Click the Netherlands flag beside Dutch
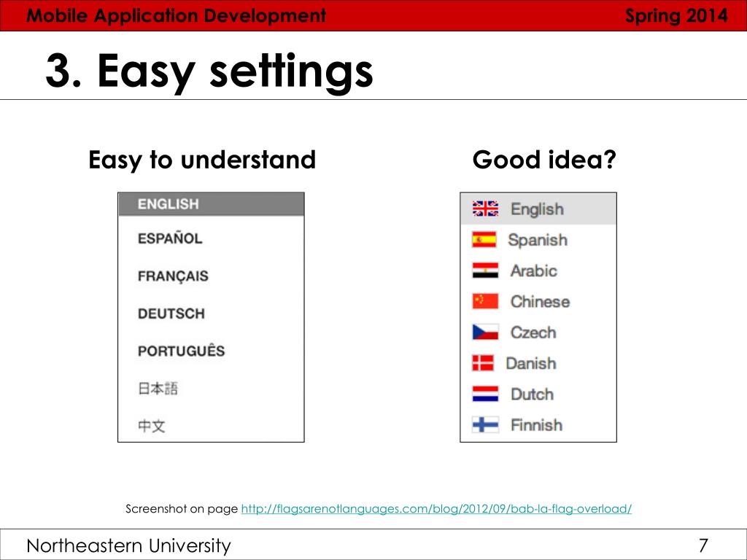 (x=485, y=394)
